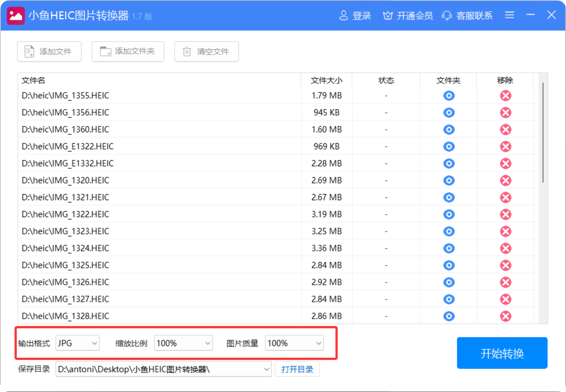Screen dimensions: 566x392
Task: Click the file list vertical scrollbar
Action: pyautogui.click(x=543, y=132)
